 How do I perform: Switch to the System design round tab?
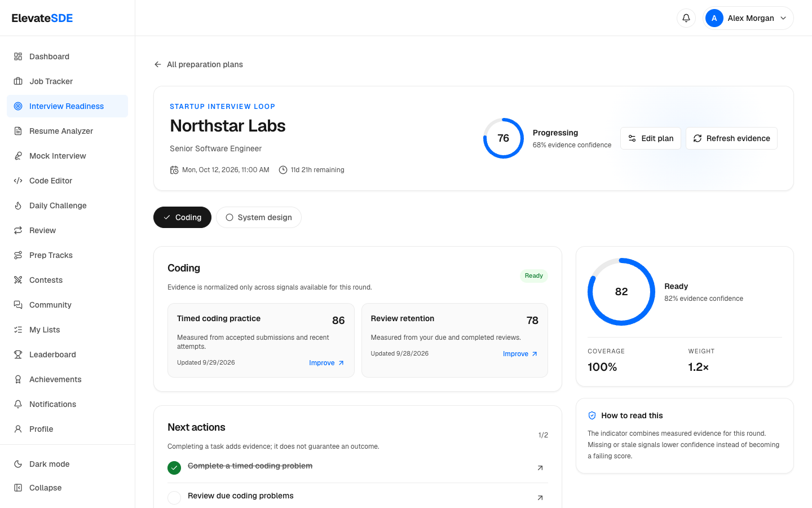coord(259,217)
